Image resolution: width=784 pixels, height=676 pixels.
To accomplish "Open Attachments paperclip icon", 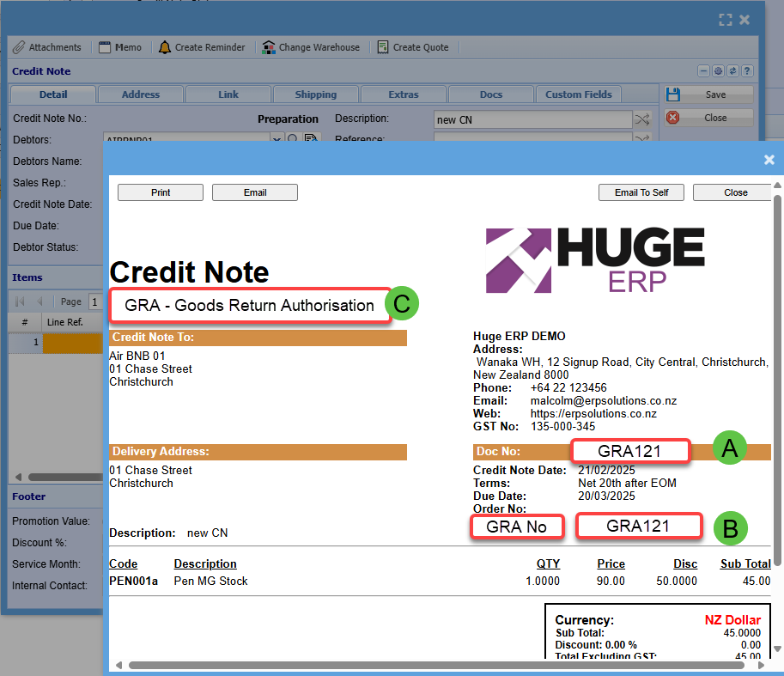I will point(19,47).
